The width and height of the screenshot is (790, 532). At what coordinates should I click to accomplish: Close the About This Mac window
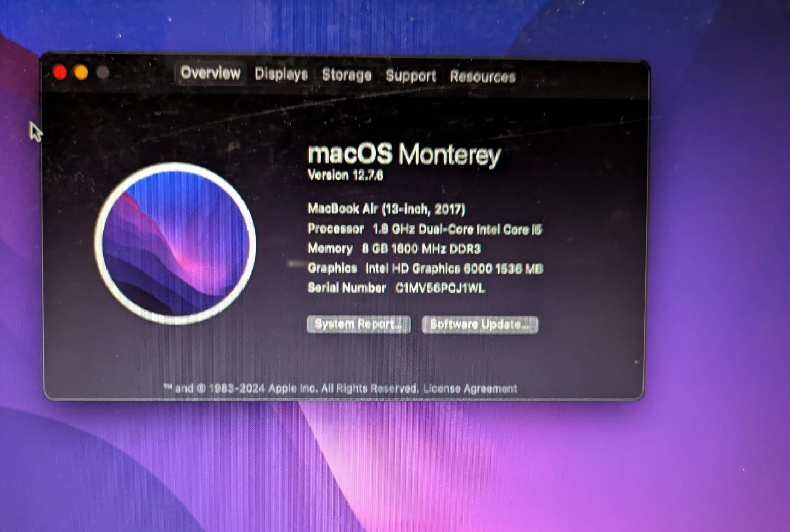tap(60, 72)
